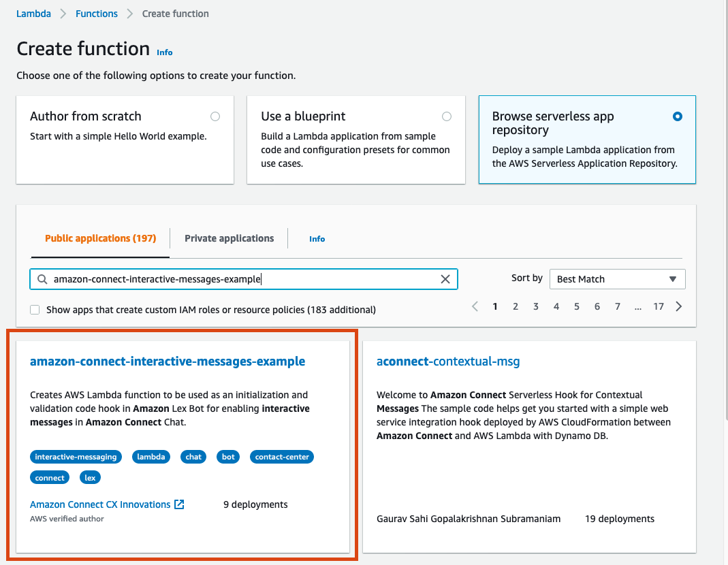The width and height of the screenshot is (728, 565).
Task: Open aconnect-contextual-msg application
Action: pyautogui.click(x=448, y=361)
